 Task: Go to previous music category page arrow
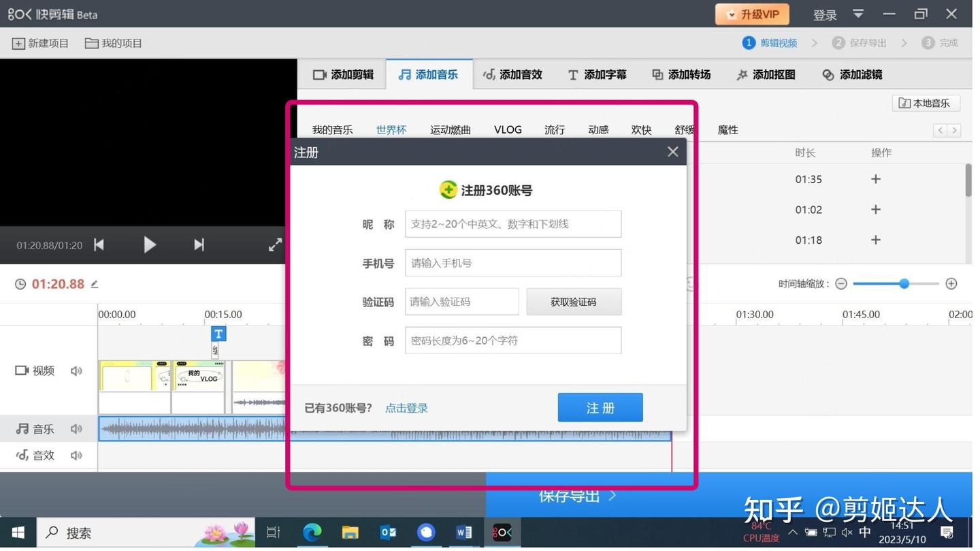(940, 131)
